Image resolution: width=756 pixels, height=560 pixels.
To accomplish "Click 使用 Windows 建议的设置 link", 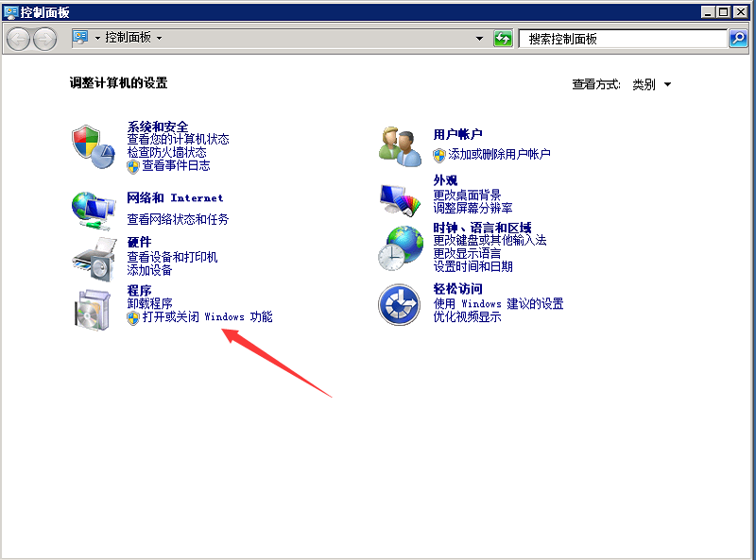I will click(498, 304).
